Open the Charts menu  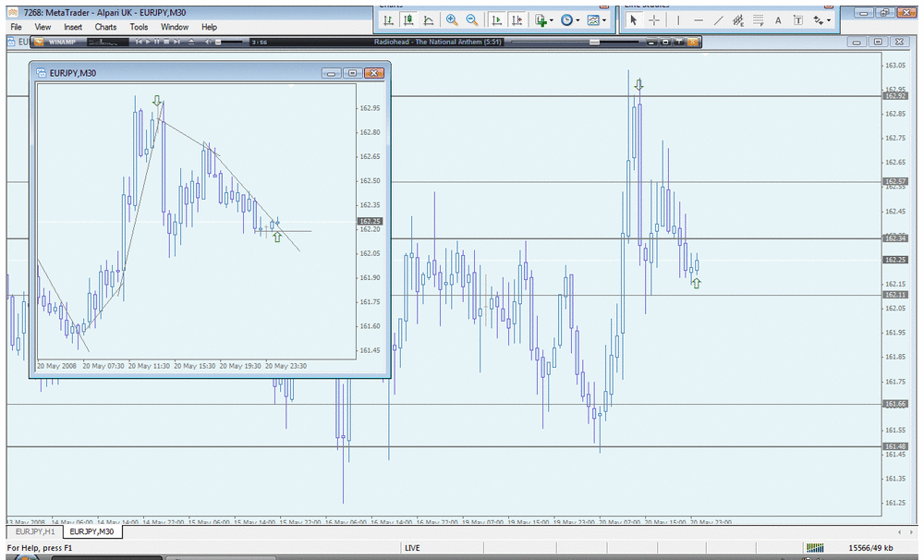tap(105, 27)
